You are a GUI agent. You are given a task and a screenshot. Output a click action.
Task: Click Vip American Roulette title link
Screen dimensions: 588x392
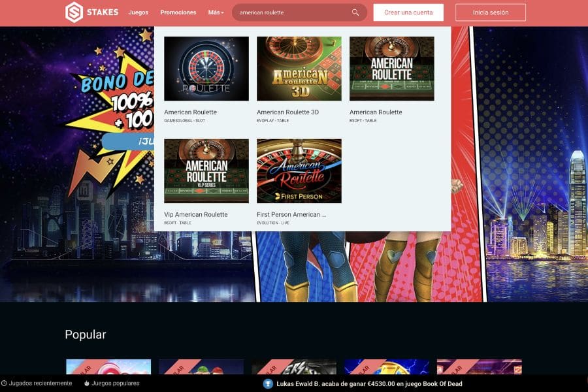[x=196, y=214]
